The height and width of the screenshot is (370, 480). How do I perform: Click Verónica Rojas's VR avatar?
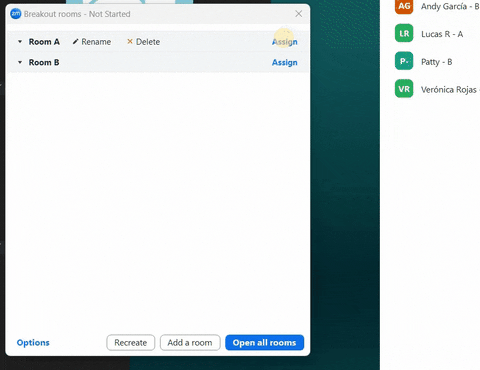404,89
